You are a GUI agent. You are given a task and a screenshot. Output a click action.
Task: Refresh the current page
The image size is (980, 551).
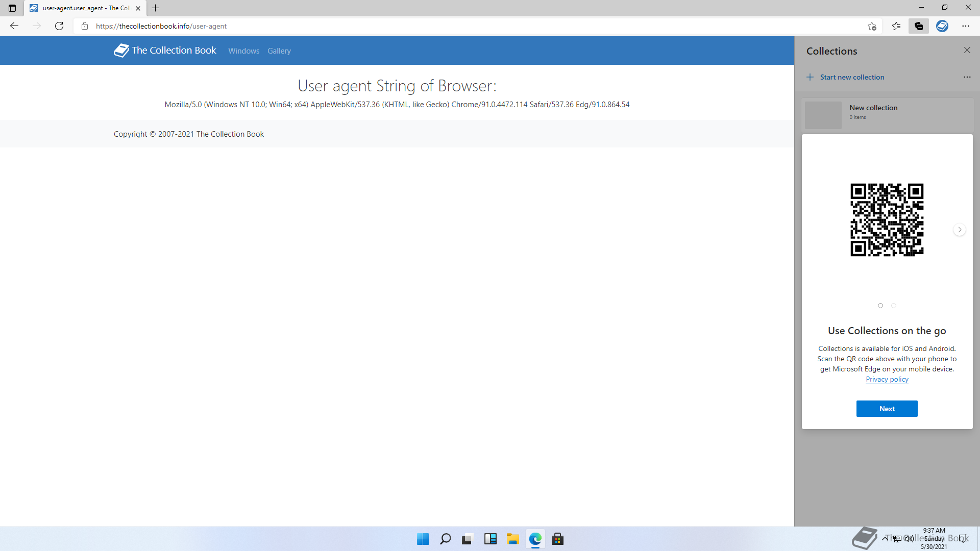pos(59,26)
